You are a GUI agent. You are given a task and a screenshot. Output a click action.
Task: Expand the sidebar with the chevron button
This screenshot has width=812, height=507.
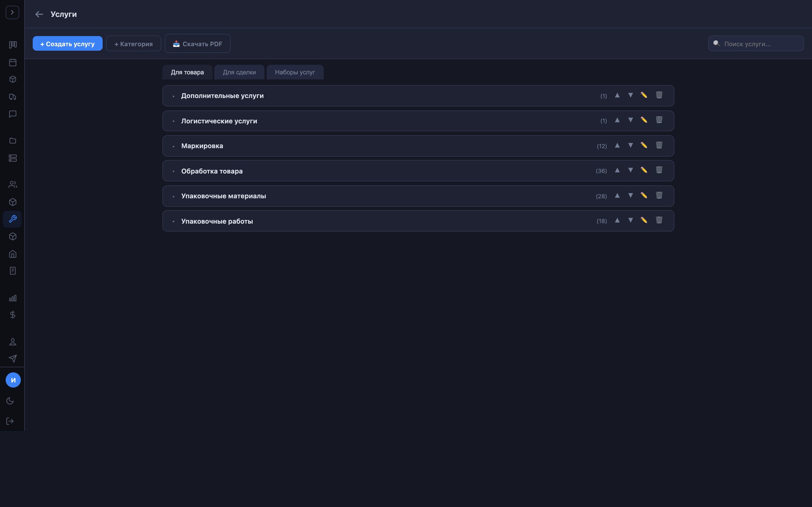(x=12, y=12)
